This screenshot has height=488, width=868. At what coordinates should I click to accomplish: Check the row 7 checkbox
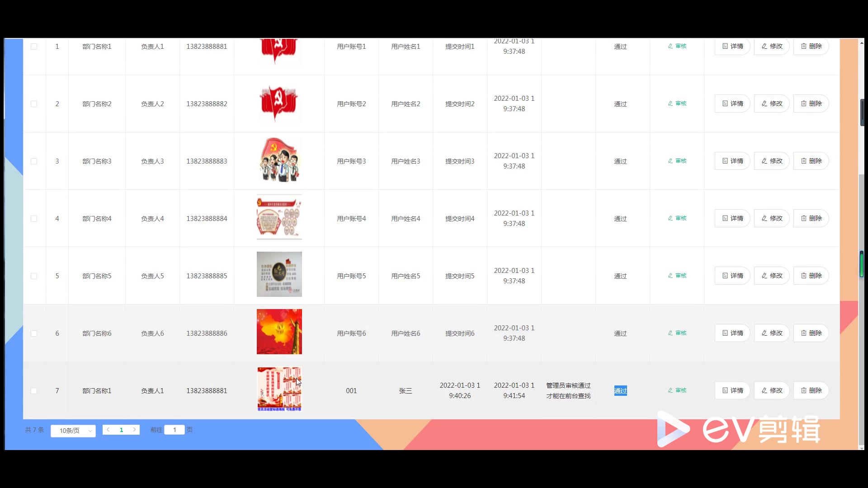[x=34, y=391]
